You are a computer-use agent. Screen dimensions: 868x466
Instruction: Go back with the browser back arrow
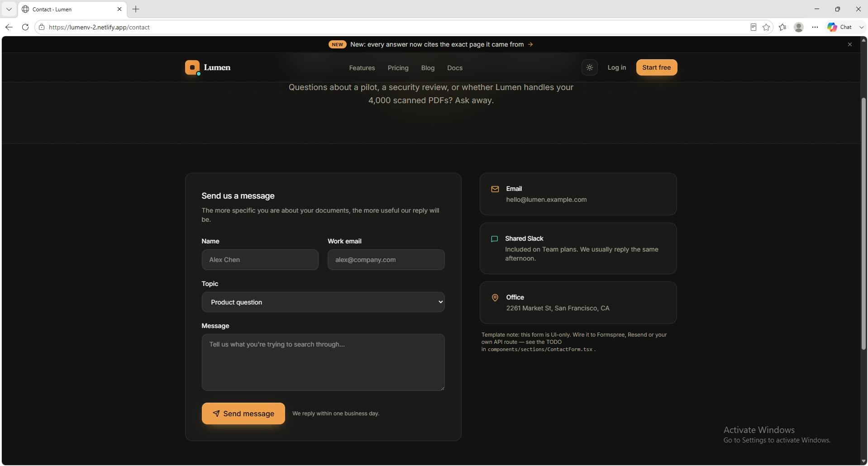9,27
